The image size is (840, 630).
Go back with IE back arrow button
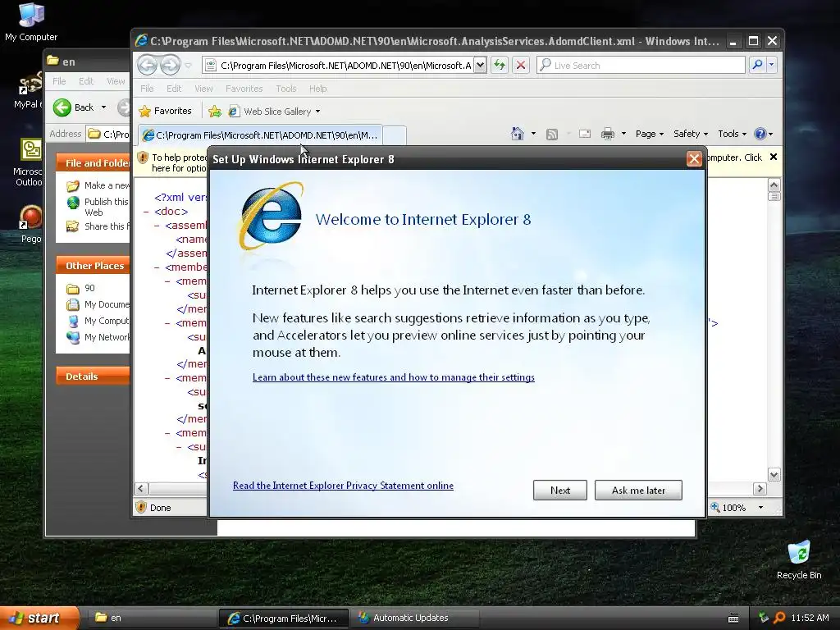coord(148,66)
